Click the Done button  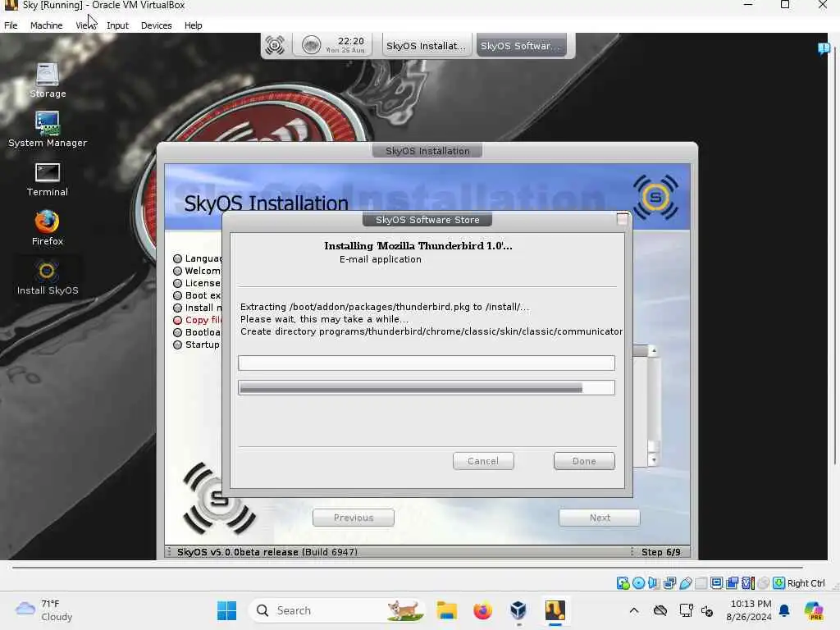pyautogui.click(x=584, y=461)
